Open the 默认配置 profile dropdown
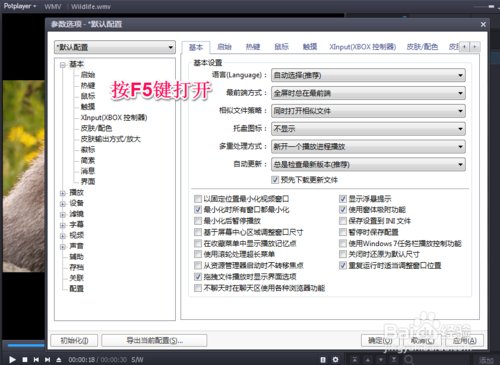The height and width of the screenshot is (365, 500). pos(115,47)
